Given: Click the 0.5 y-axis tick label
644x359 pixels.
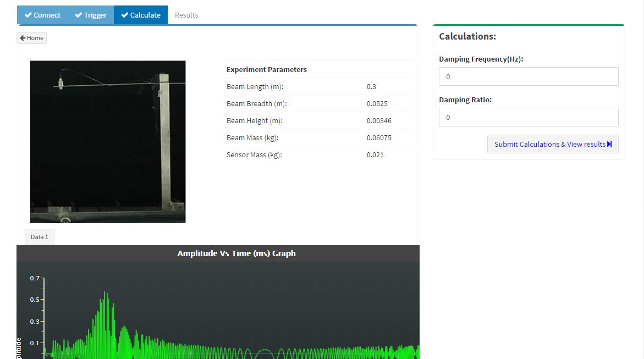Looking at the screenshot, I should pyautogui.click(x=35, y=300).
